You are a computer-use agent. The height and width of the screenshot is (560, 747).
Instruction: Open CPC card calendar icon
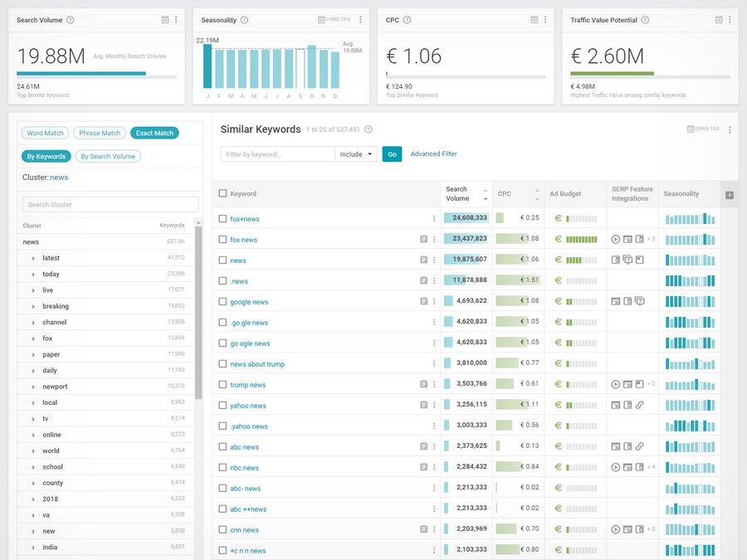[x=534, y=20]
